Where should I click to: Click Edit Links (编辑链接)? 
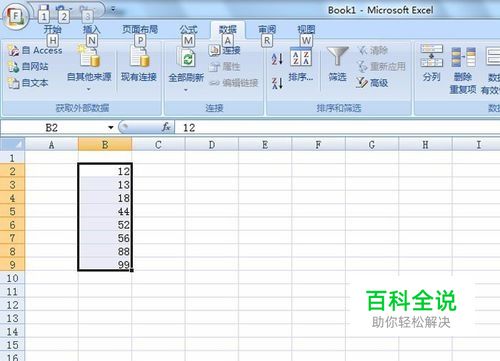[234, 83]
